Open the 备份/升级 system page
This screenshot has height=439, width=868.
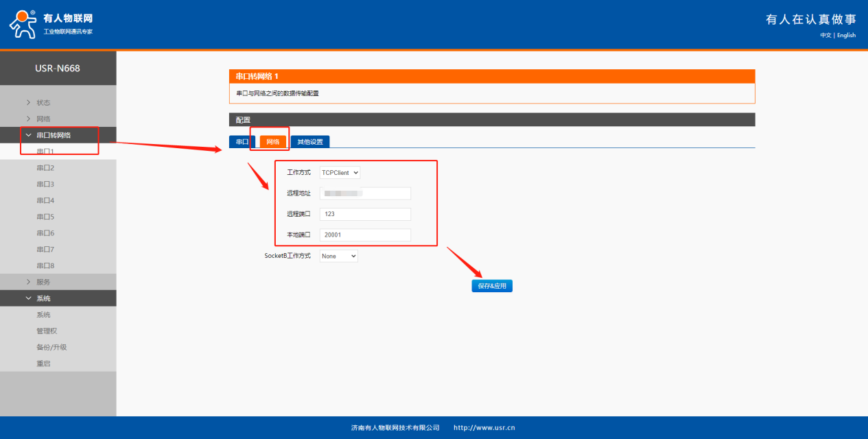51,347
